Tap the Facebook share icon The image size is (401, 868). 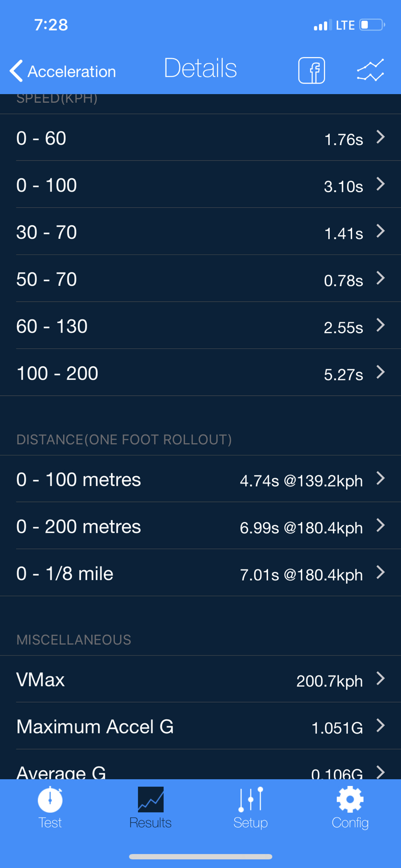[311, 70]
